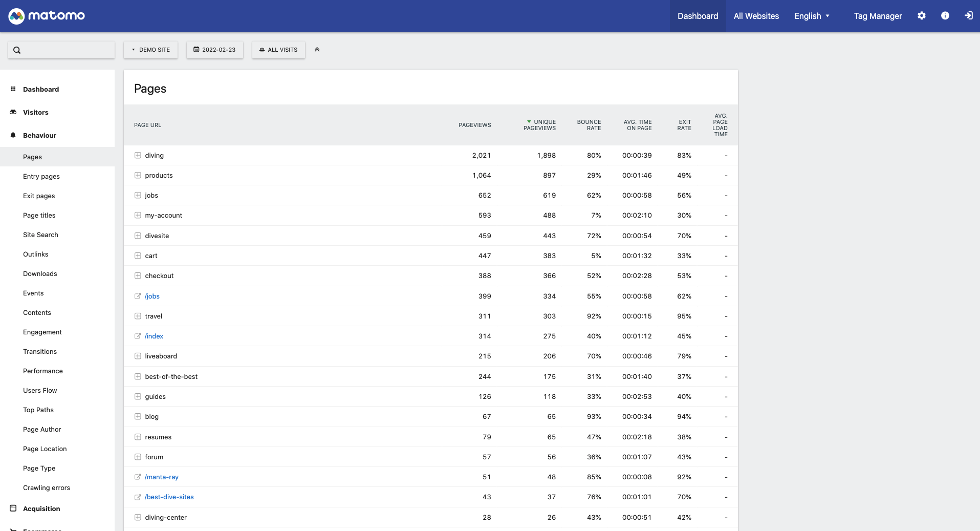The height and width of the screenshot is (531, 980).
Task: Open the Demo Site selector dropdown
Action: [150, 50]
